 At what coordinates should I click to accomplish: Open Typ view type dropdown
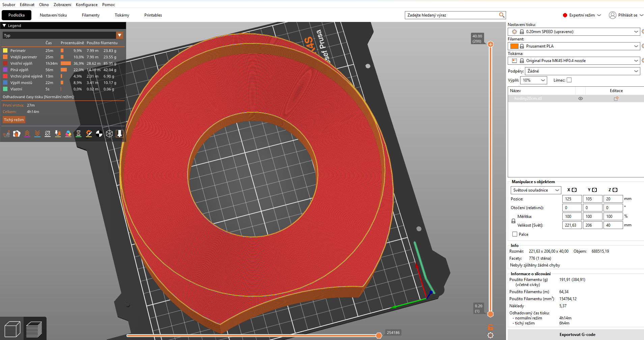coord(63,35)
